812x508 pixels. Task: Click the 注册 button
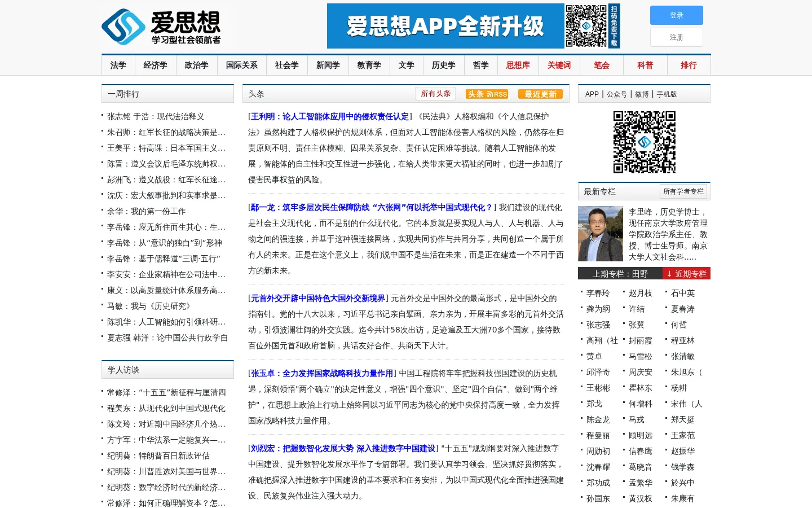(x=677, y=37)
